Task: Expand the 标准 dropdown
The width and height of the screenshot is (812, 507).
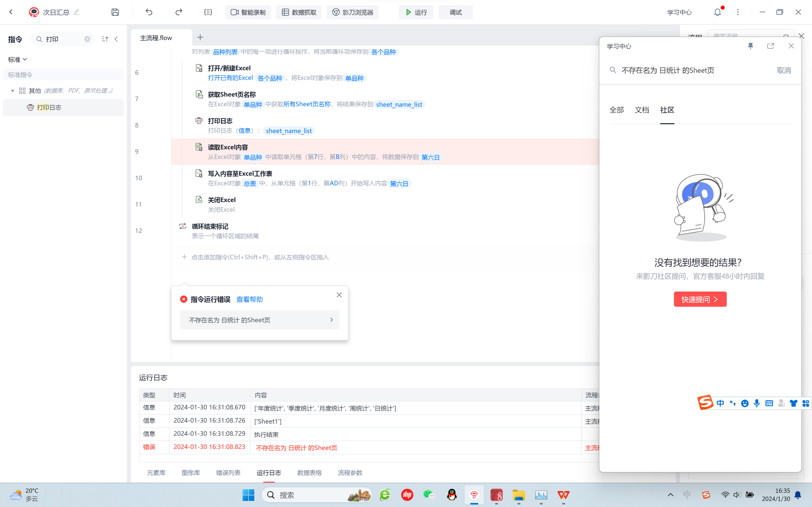Action: 18,59
